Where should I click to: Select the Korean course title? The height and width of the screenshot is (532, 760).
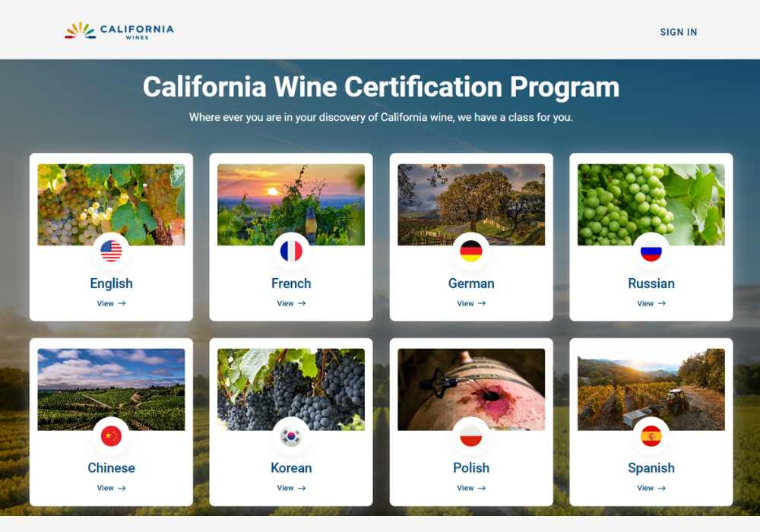[x=291, y=467]
